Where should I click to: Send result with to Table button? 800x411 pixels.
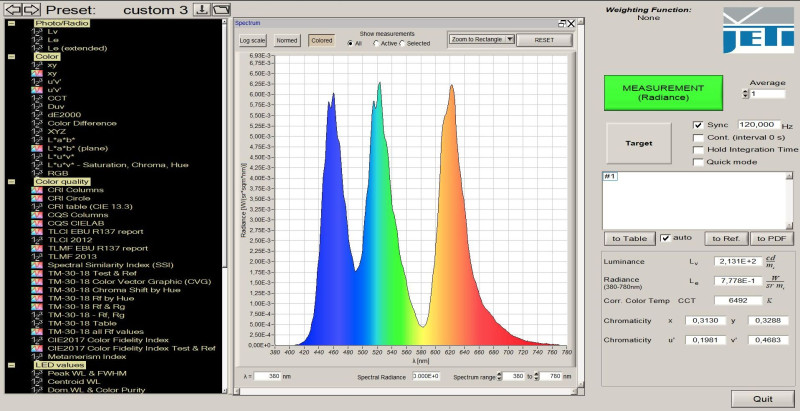tap(630, 239)
